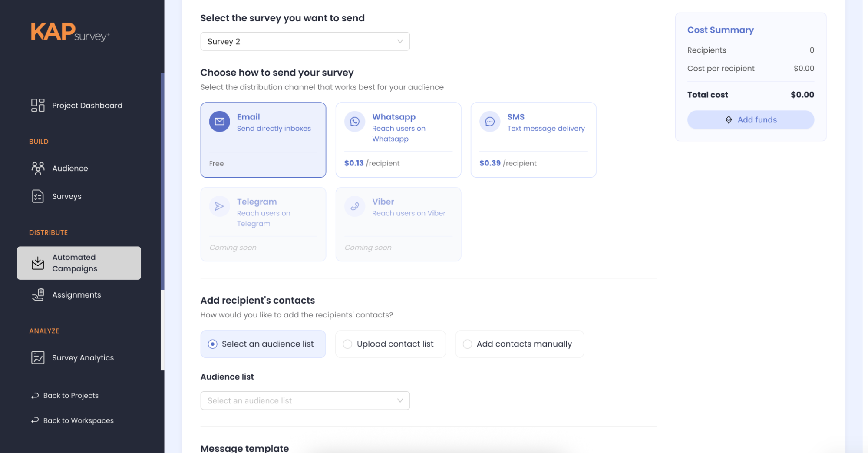Click the BUILD section label
The width and height of the screenshot is (868, 453).
coord(39,142)
